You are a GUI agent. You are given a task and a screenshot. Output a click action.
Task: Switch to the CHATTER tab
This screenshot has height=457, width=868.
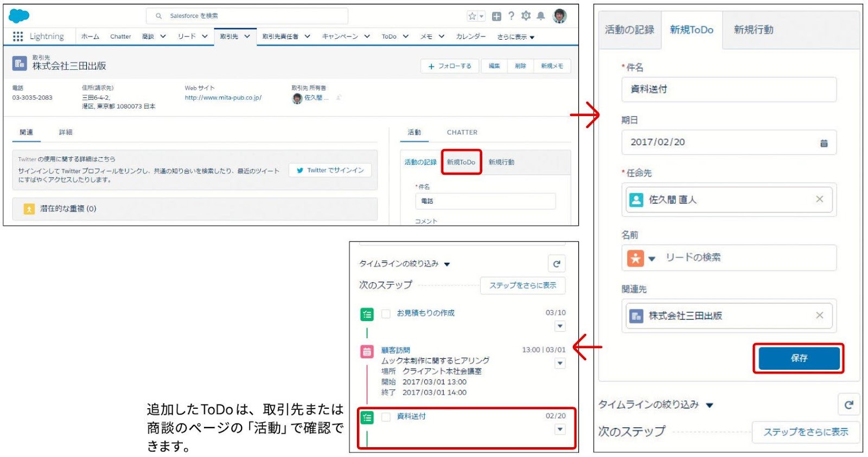[462, 132]
